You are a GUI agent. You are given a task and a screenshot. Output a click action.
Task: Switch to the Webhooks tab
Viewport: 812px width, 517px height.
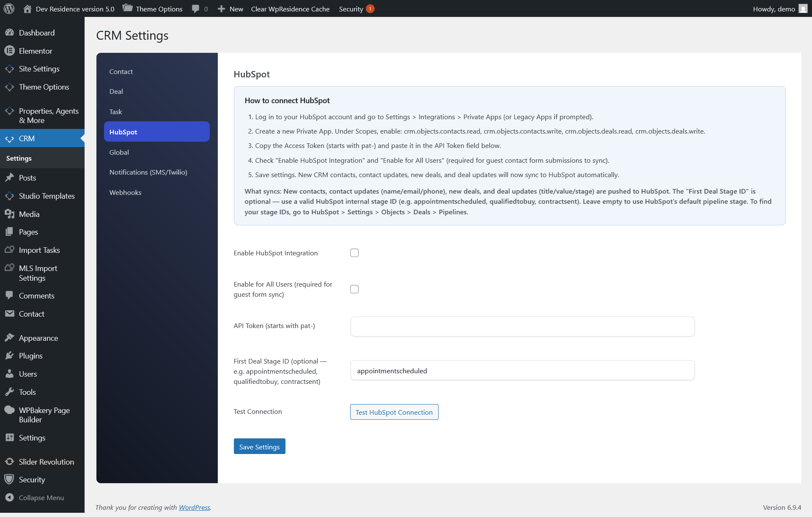pos(125,192)
